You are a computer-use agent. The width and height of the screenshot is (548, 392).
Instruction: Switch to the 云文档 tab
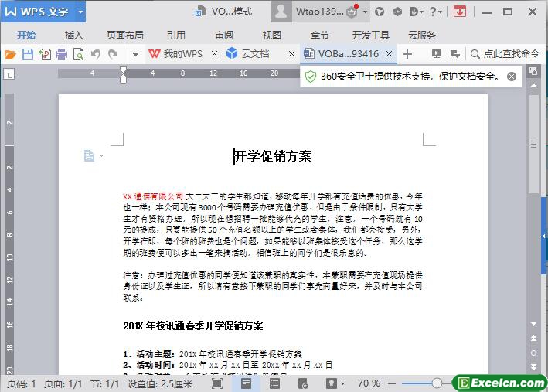(x=248, y=54)
